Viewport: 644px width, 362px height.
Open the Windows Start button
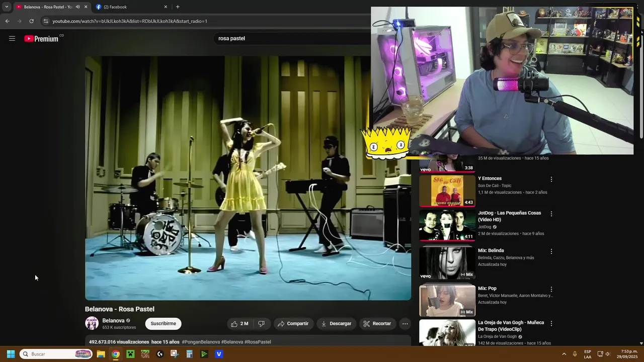[x=11, y=354]
